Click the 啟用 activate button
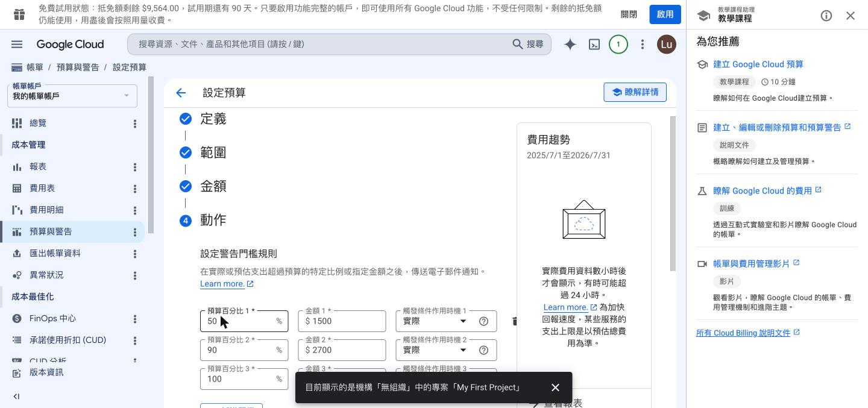The width and height of the screenshot is (868, 408). [x=665, y=14]
